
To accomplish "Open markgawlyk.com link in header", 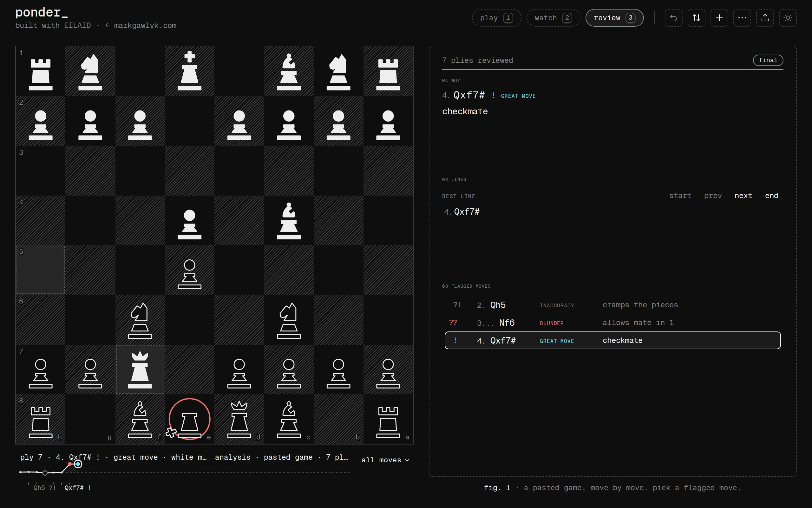I will (x=141, y=25).
